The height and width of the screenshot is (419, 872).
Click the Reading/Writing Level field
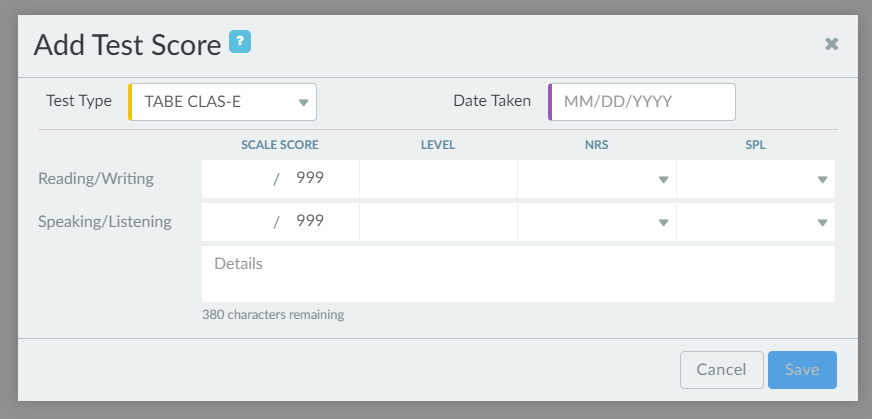click(x=438, y=179)
